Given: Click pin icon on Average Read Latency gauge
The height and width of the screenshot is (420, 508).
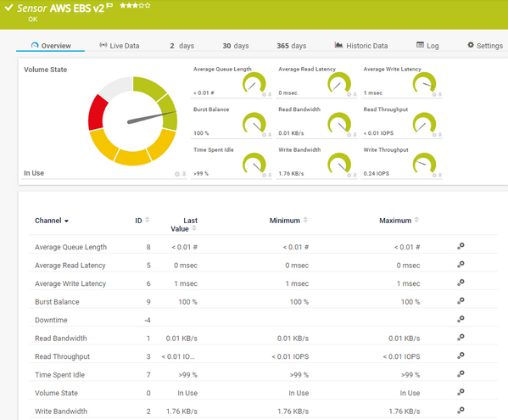Looking at the screenshot, I should point(354,94).
